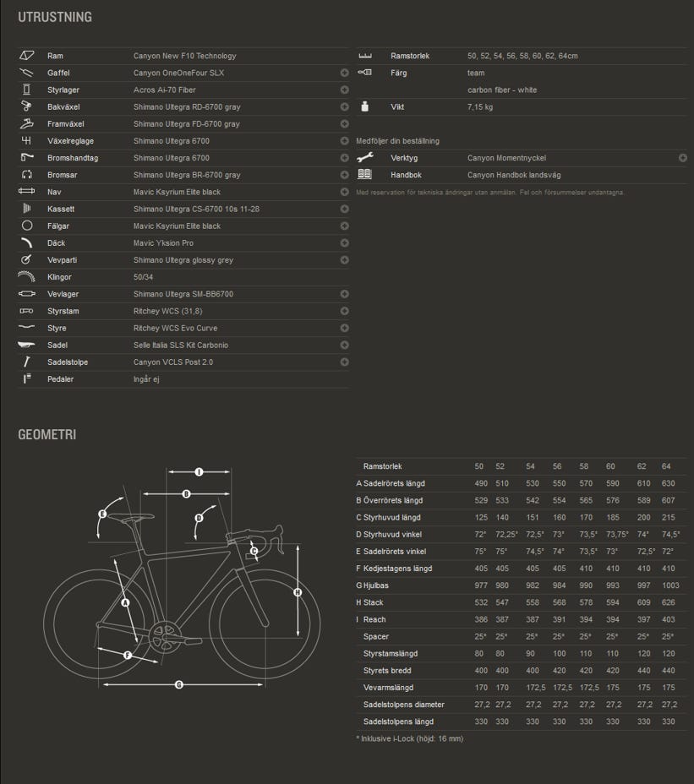Expand the Canyon Momentnyckel tool row
The width and height of the screenshot is (694, 784).
click(x=682, y=157)
